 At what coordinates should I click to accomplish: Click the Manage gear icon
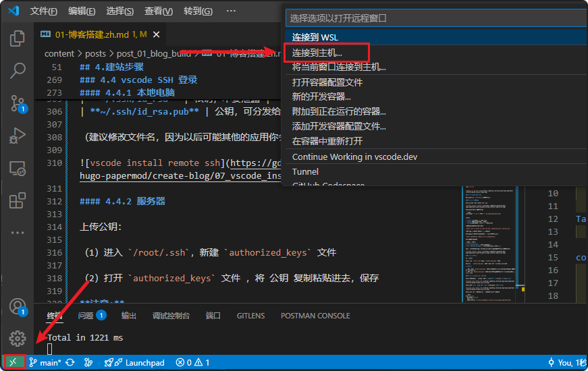click(17, 338)
